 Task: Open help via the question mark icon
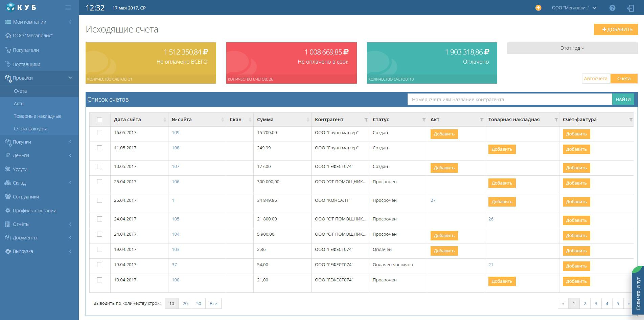pos(612,8)
